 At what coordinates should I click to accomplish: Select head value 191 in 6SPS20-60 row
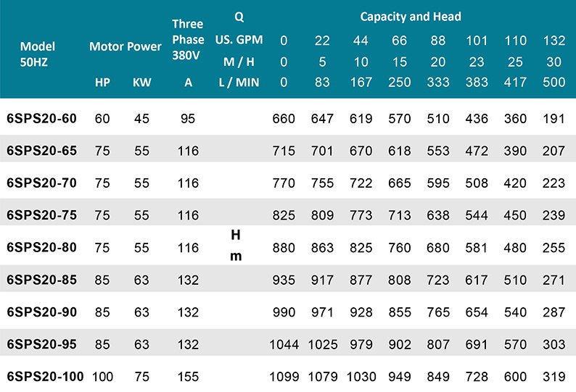[x=554, y=118]
